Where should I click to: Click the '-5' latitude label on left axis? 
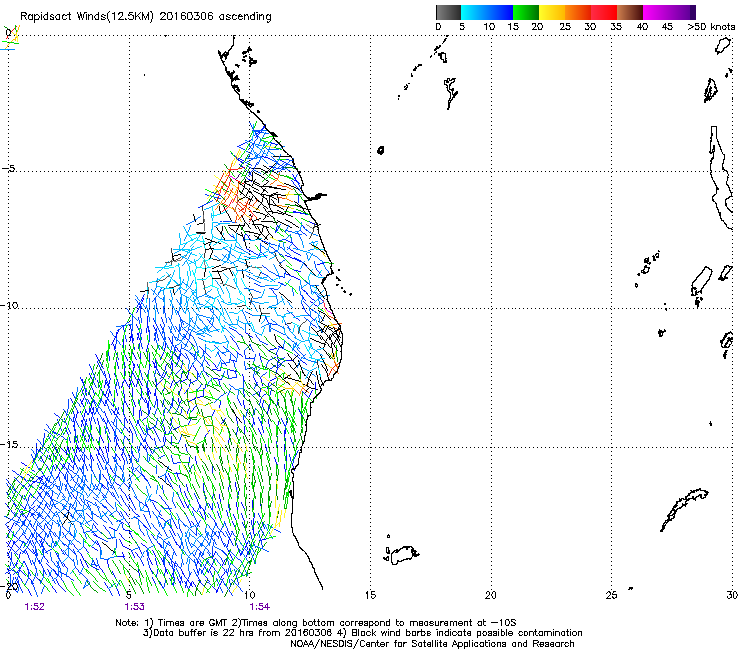(9, 169)
